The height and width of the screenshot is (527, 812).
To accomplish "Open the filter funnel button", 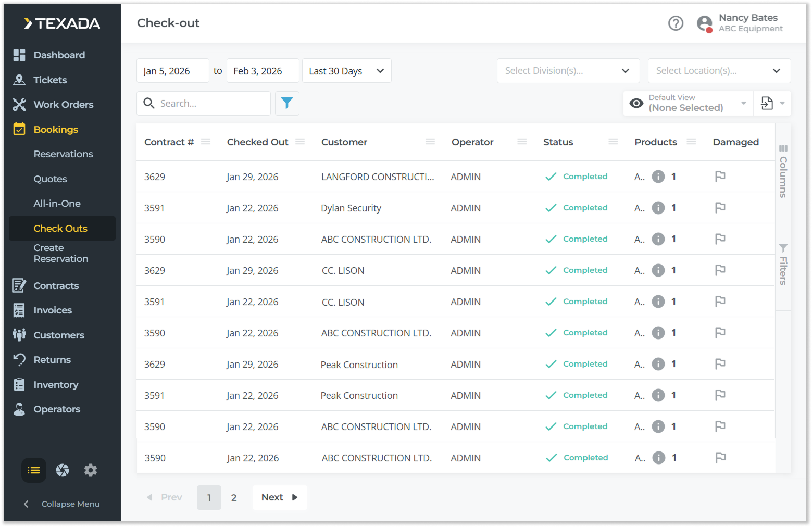I will pyautogui.click(x=287, y=103).
